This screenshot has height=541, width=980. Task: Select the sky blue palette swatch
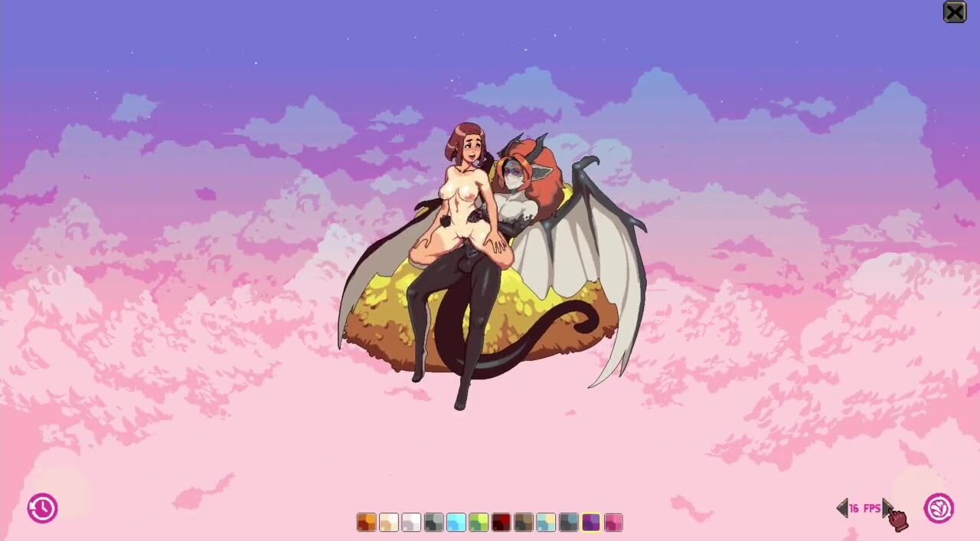pos(456,523)
